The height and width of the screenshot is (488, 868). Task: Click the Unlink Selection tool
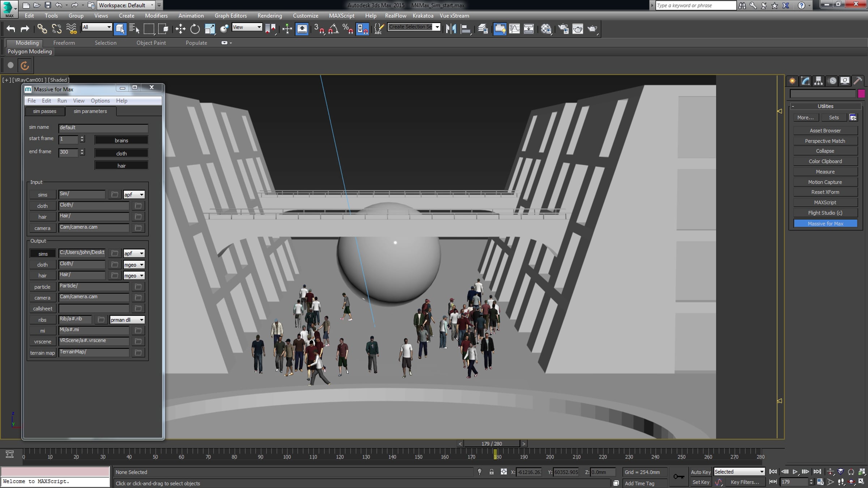(x=56, y=29)
